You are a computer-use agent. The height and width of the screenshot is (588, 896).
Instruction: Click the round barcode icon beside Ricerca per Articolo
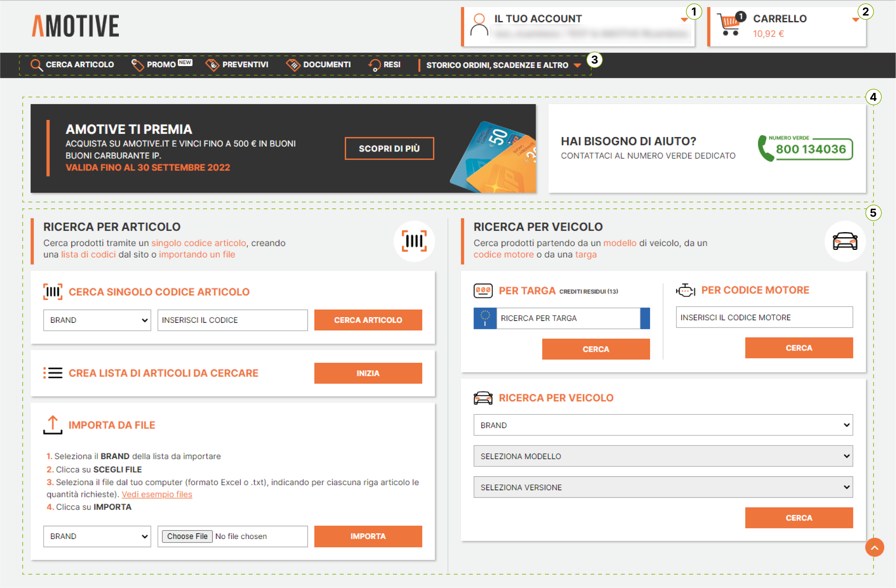414,241
